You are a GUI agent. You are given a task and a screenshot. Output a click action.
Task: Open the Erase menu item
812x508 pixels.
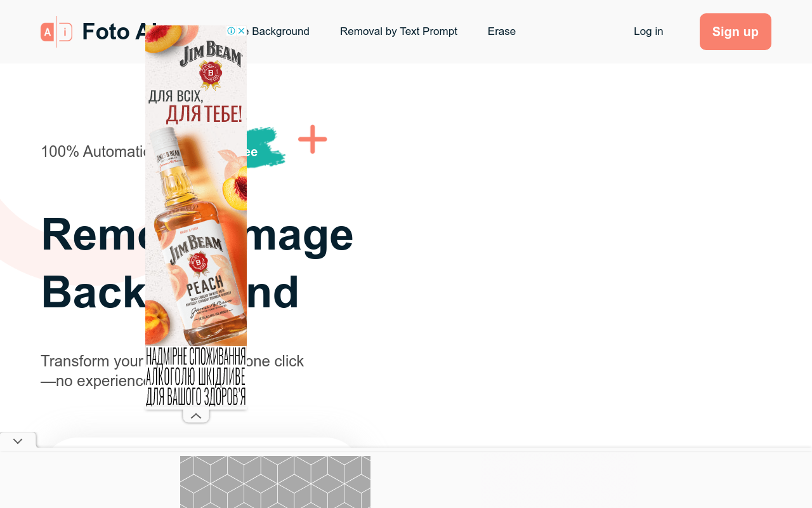click(x=502, y=31)
